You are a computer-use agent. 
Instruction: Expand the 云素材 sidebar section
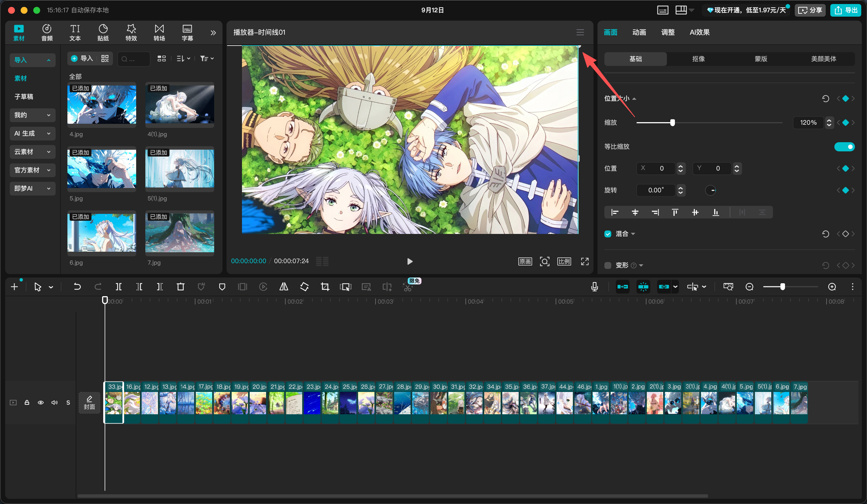[x=32, y=152]
